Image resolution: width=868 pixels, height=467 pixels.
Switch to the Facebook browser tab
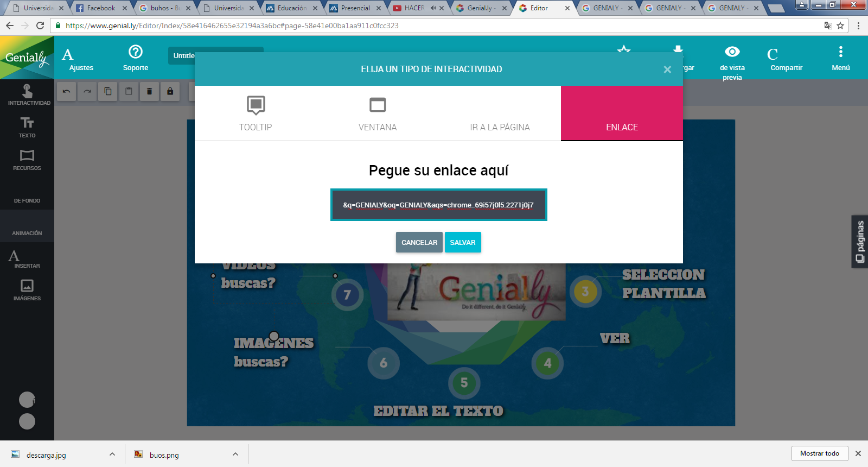coord(101,8)
